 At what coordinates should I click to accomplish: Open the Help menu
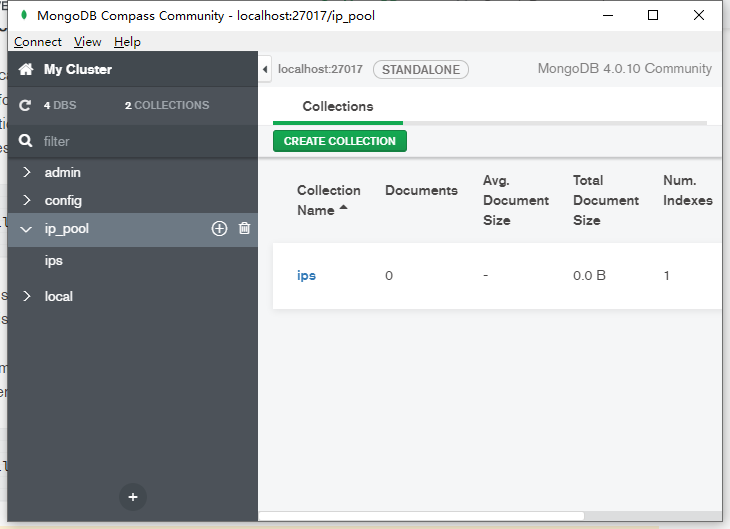click(x=127, y=42)
